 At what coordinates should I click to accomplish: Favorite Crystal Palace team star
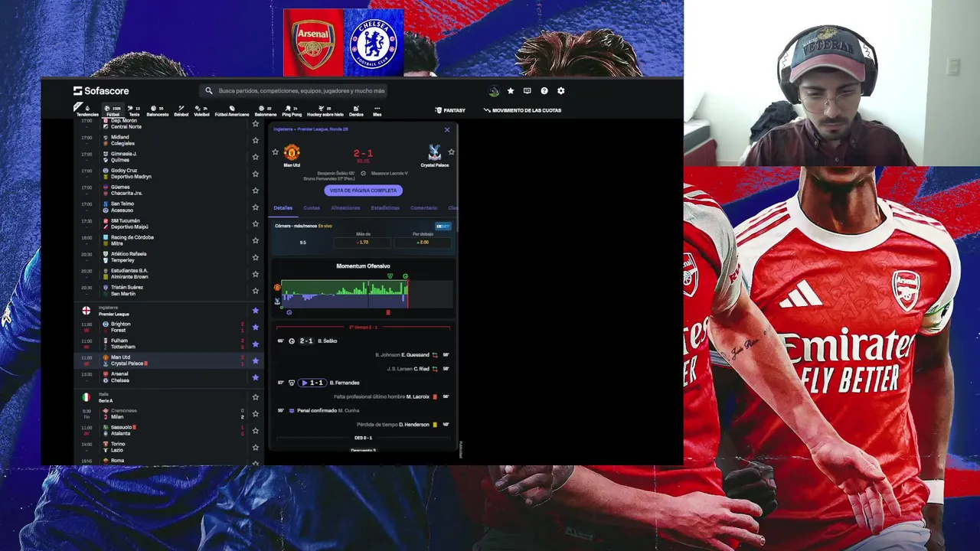(451, 152)
